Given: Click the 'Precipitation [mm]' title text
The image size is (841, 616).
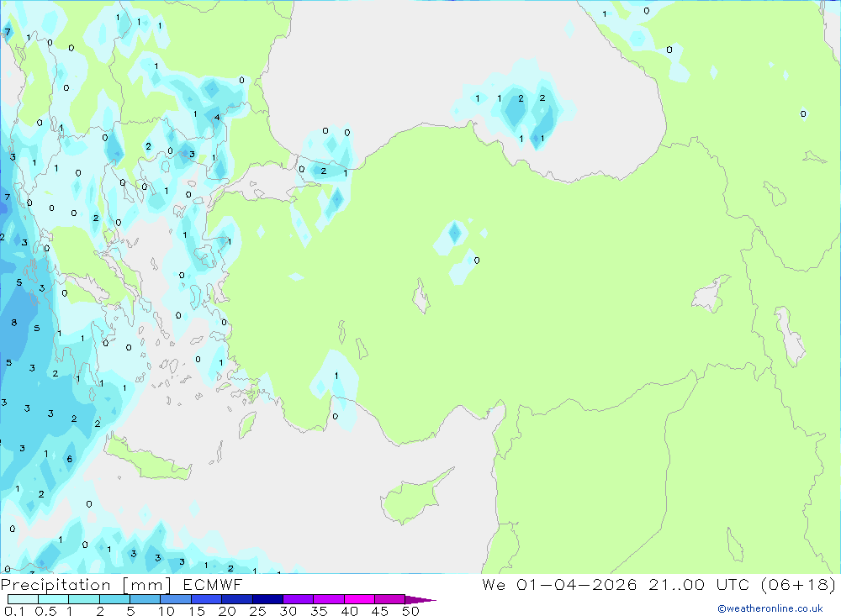Looking at the screenshot, I should [x=86, y=584].
